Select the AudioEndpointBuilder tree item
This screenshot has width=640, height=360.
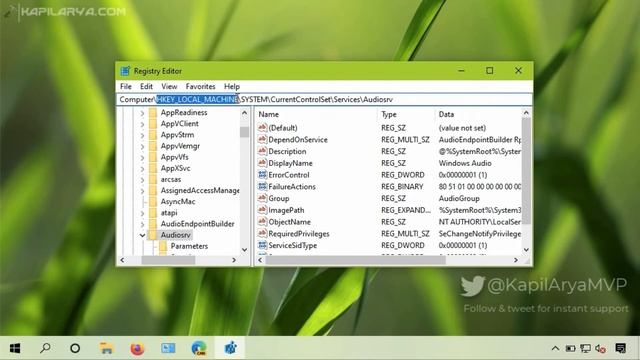198,224
